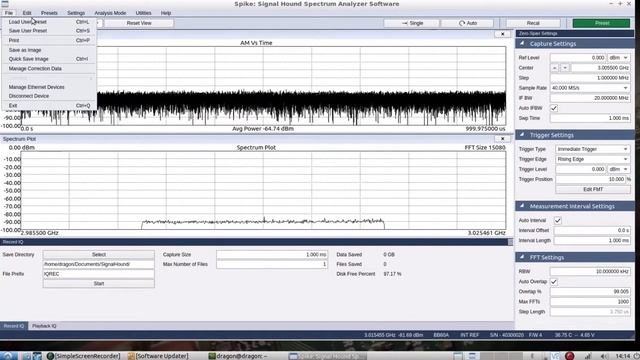This screenshot has width=640, height=360.
Task: Click the IF BW value field
Action: click(590, 98)
